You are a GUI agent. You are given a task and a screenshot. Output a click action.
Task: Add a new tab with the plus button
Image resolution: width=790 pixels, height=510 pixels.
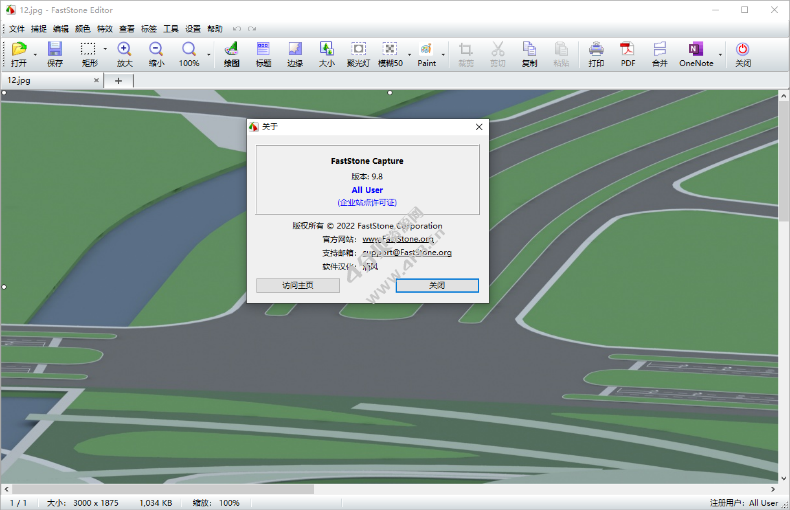pyautogui.click(x=118, y=80)
